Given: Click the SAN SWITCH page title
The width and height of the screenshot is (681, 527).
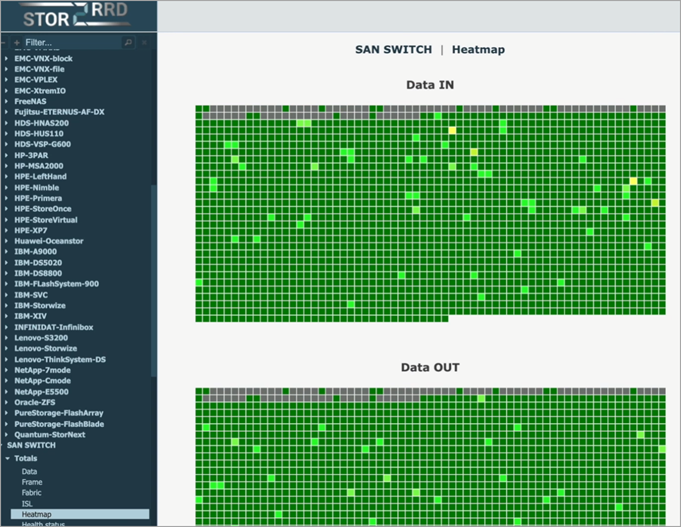Looking at the screenshot, I should pos(393,50).
